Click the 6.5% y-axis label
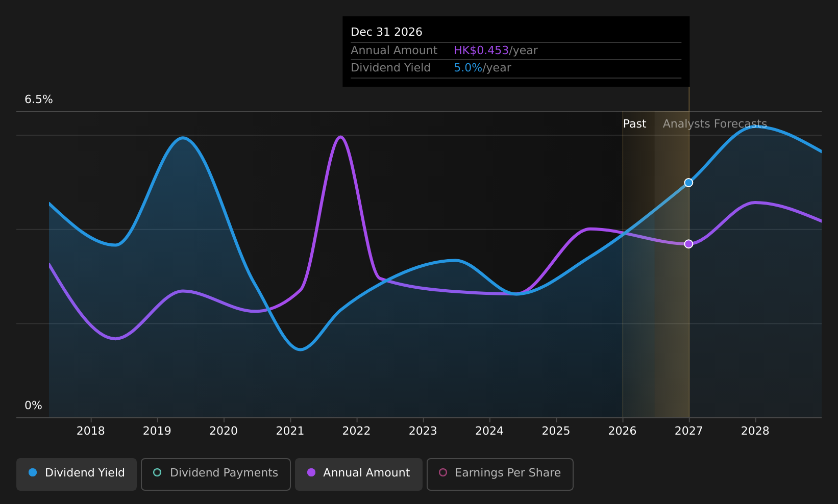This screenshot has height=504, width=838. click(x=39, y=99)
